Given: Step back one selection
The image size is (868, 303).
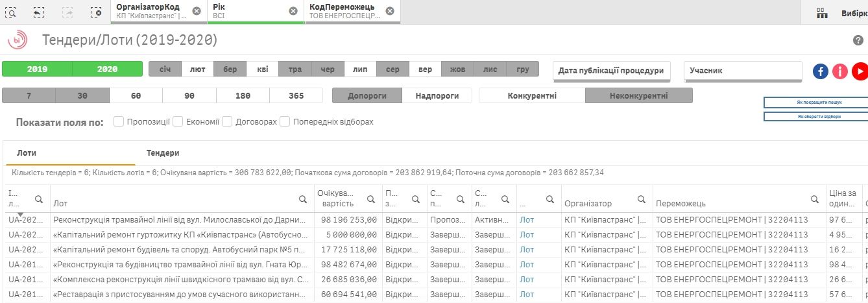Looking at the screenshot, I should point(39,12).
